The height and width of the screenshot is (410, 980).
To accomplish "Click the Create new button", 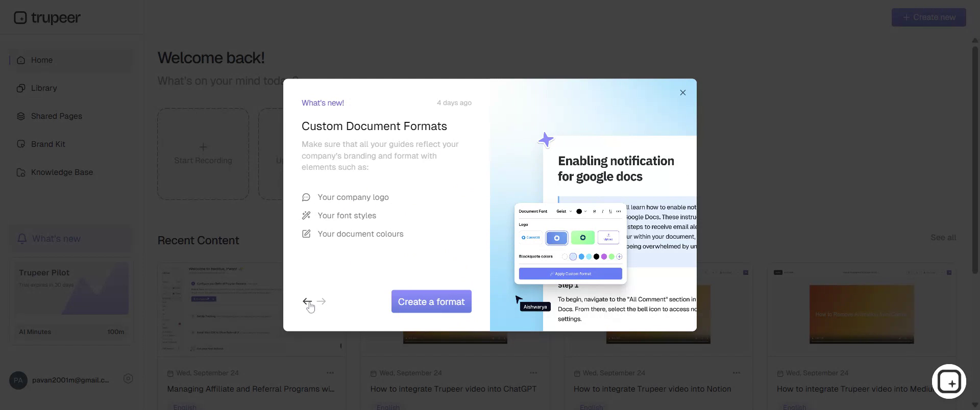I will (x=928, y=17).
